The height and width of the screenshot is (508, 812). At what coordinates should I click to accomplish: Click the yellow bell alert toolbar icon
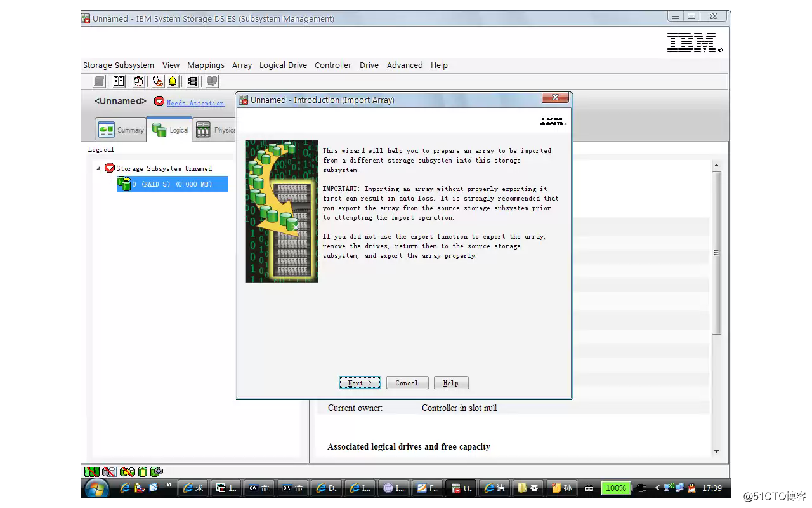[x=173, y=81]
